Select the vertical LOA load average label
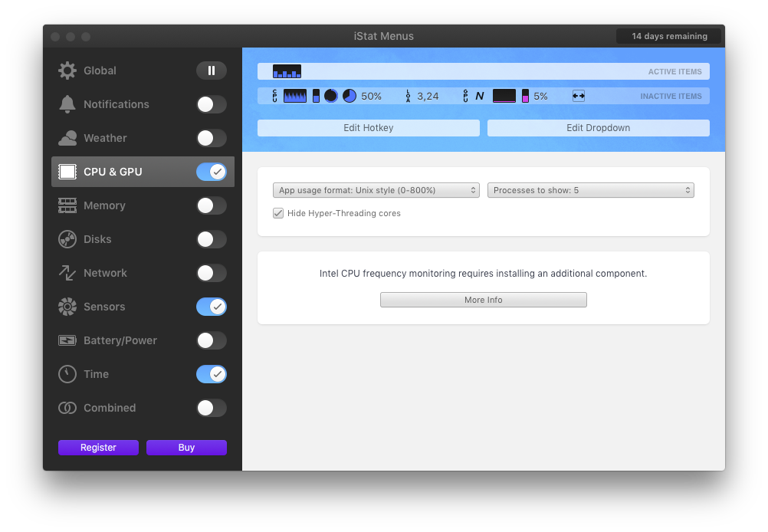 (408, 96)
